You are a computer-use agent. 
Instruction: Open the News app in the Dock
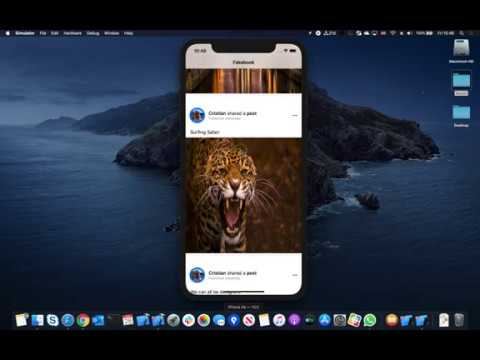click(x=249, y=320)
